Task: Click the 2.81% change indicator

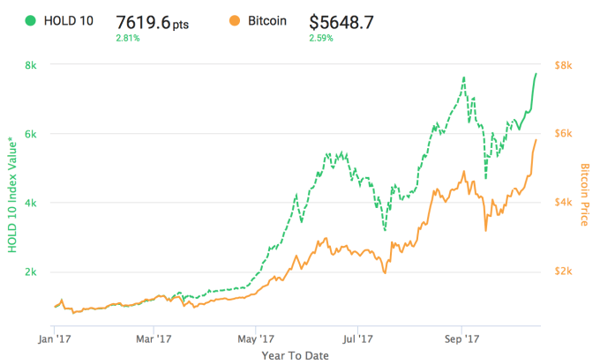Action: (128, 39)
